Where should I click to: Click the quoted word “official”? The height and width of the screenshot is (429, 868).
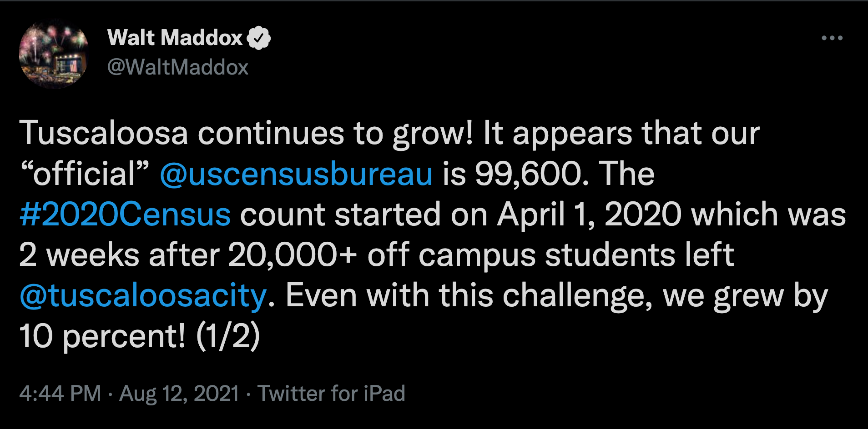click(x=85, y=174)
